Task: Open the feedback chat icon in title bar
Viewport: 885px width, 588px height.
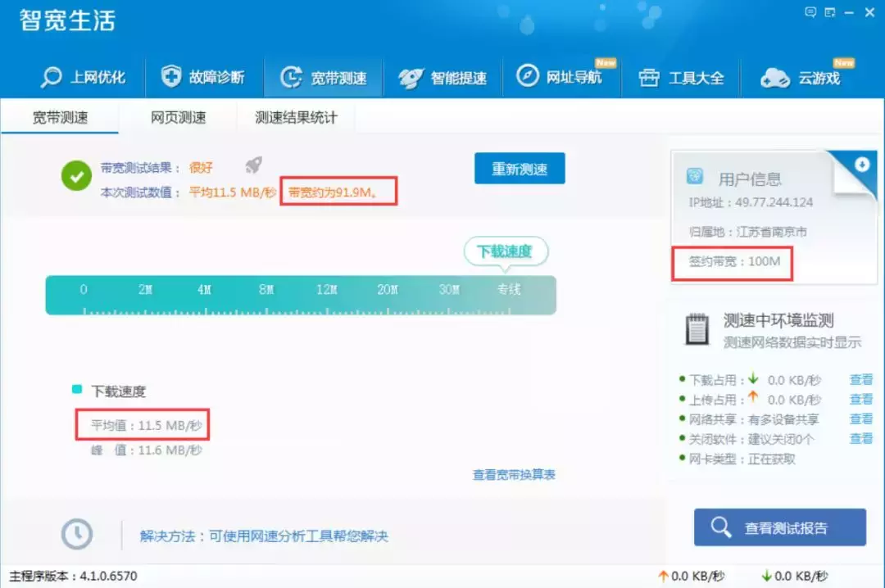Action: [x=810, y=12]
